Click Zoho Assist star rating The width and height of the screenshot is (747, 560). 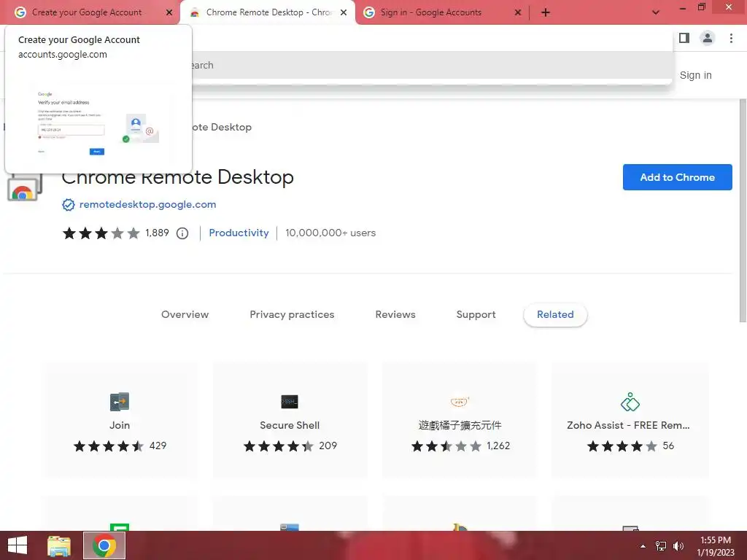pos(622,446)
